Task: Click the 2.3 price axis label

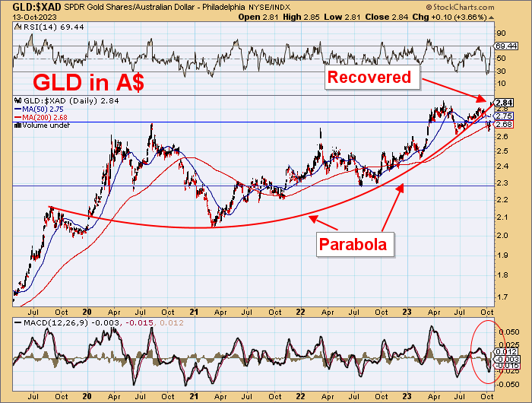Action: click(502, 183)
